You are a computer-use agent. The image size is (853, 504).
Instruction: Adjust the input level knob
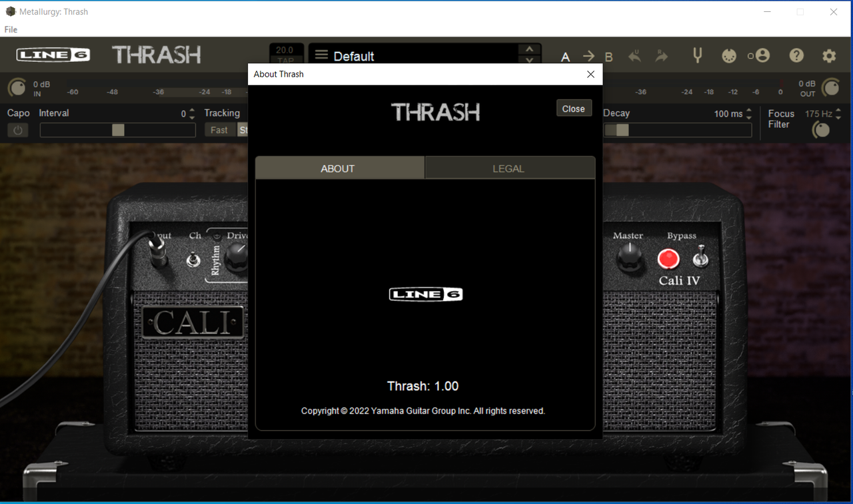17,88
